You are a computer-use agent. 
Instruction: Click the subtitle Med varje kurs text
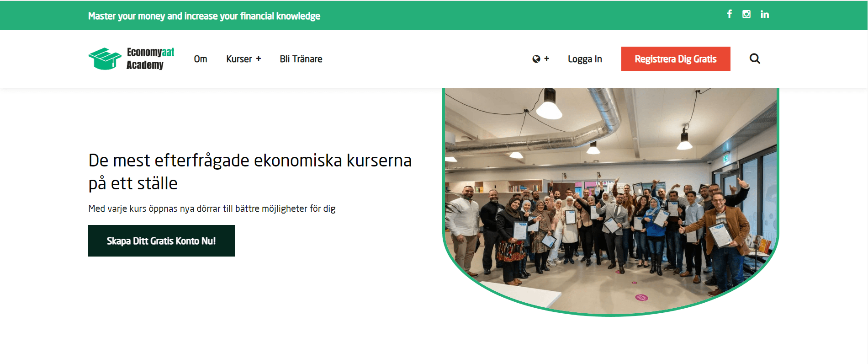coord(212,209)
